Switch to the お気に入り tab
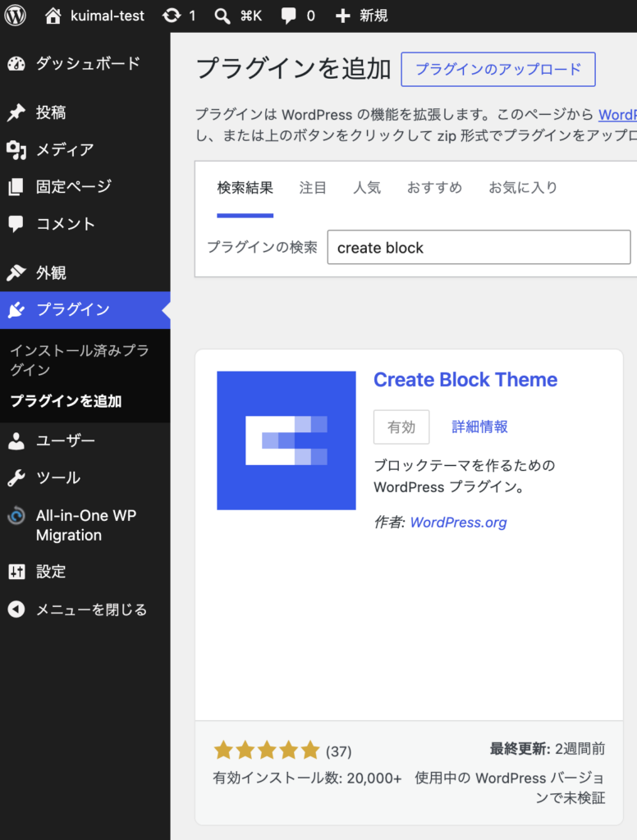 click(x=523, y=188)
